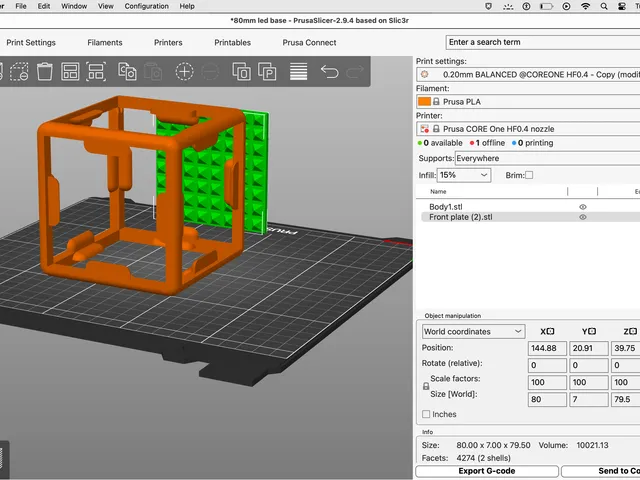The image size is (640, 480).
Task: Check the Inches checkbox
Action: [x=426, y=414]
